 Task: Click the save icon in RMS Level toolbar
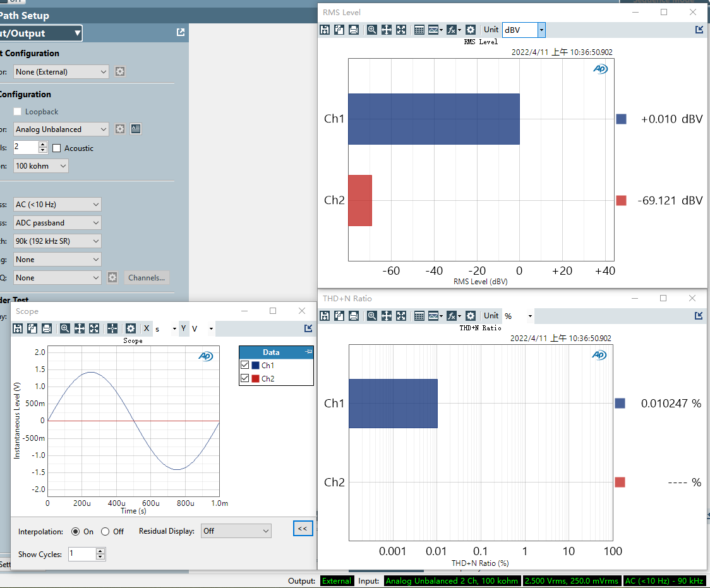click(325, 30)
